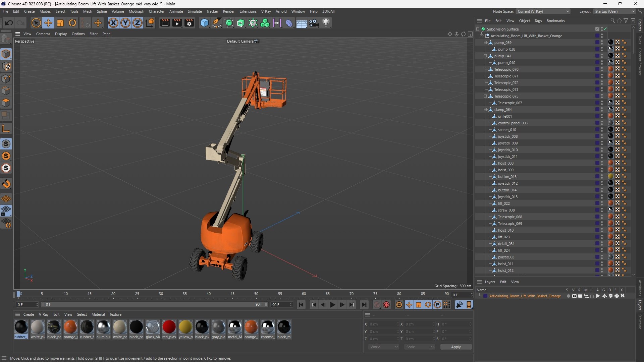Enable Autokeying button

tap(386, 305)
